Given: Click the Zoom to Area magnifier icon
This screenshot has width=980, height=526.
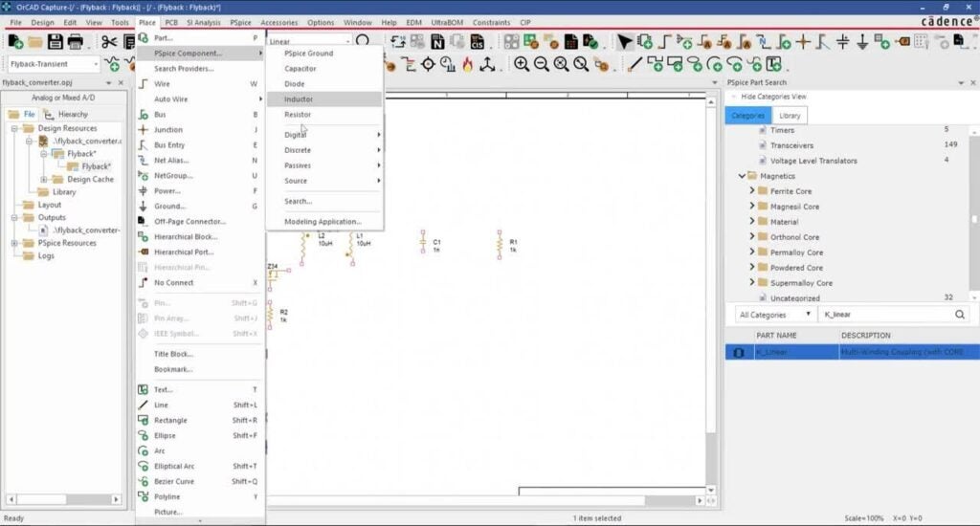Looking at the screenshot, I should [x=561, y=64].
